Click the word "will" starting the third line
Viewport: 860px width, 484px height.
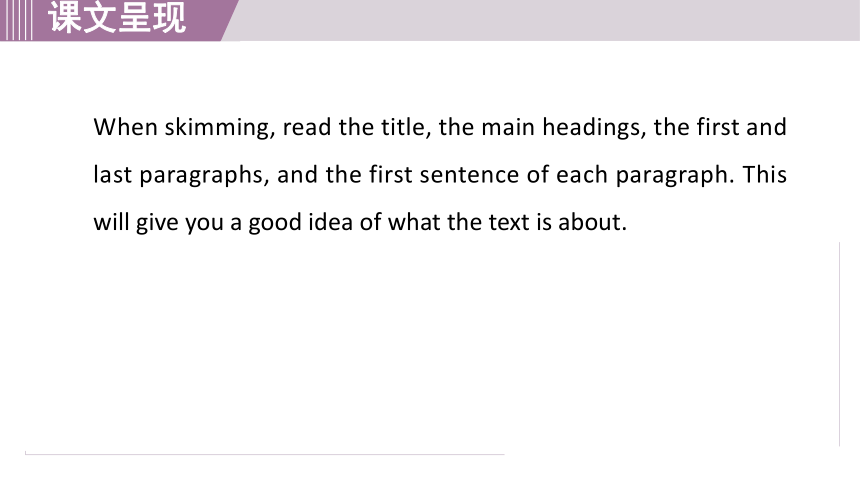[x=111, y=223]
